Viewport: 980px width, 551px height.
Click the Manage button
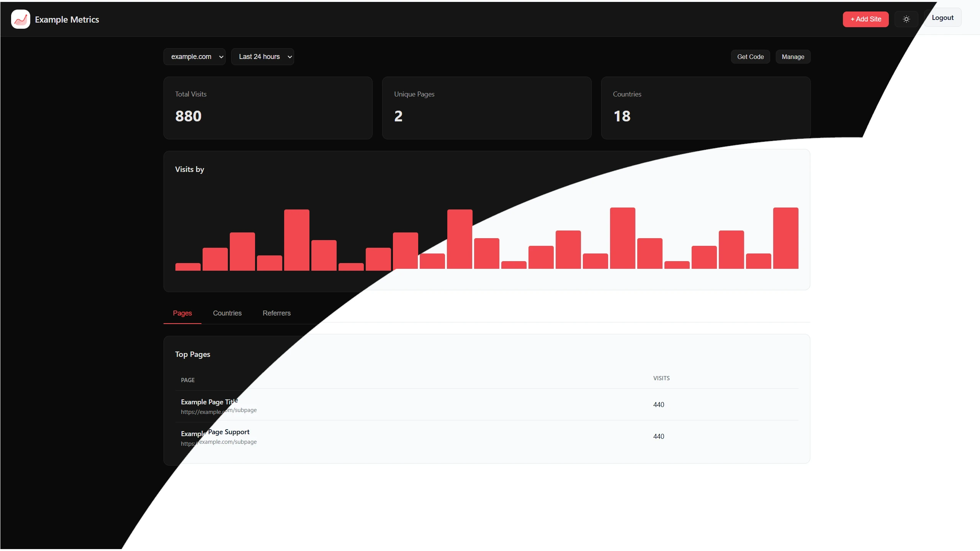tap(792, 57)
